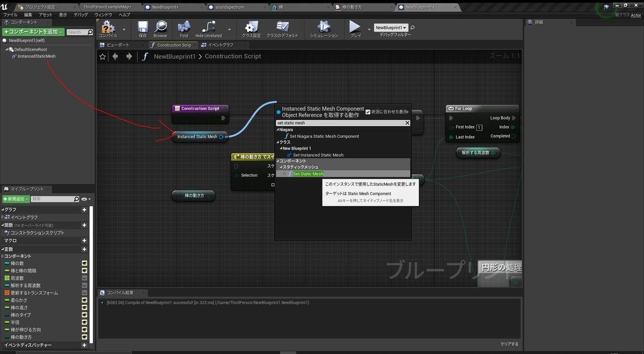Collapse the 変数 section
Image resolution: width=644 pixels, height=354 pixels.
coord(3,249)
